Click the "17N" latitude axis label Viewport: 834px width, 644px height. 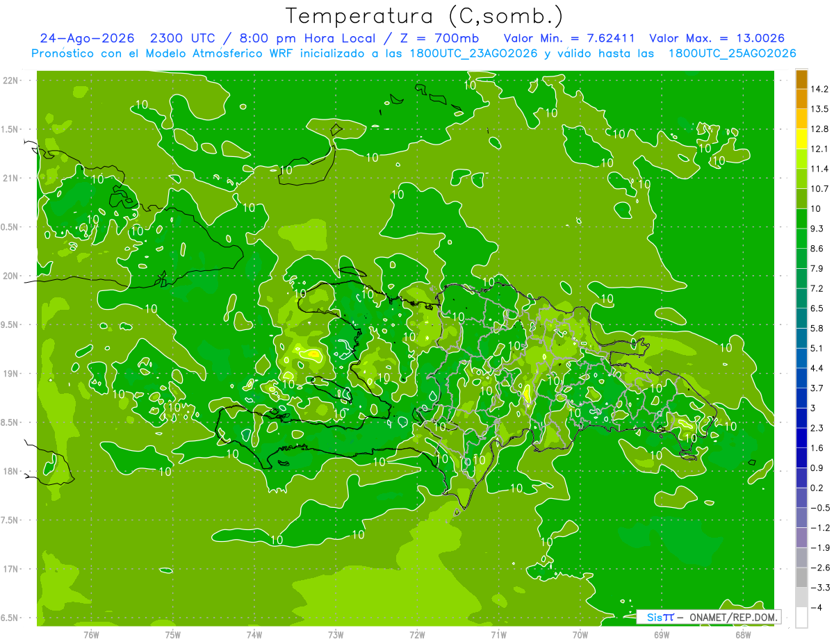click(x=12, y=569)
